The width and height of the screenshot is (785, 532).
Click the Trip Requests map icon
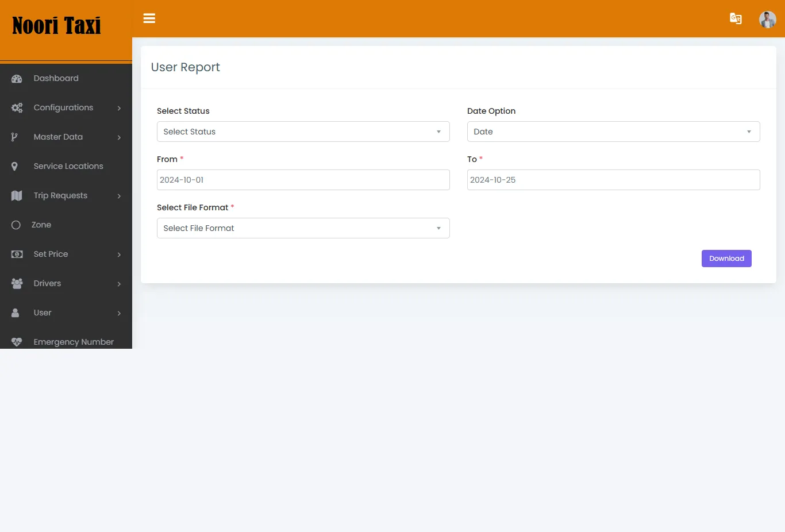point(16,195)
